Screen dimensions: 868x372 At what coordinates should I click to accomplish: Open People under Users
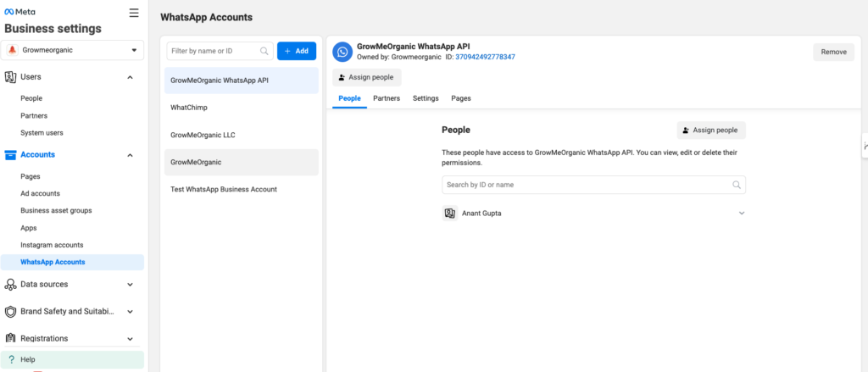pos(31,98)
